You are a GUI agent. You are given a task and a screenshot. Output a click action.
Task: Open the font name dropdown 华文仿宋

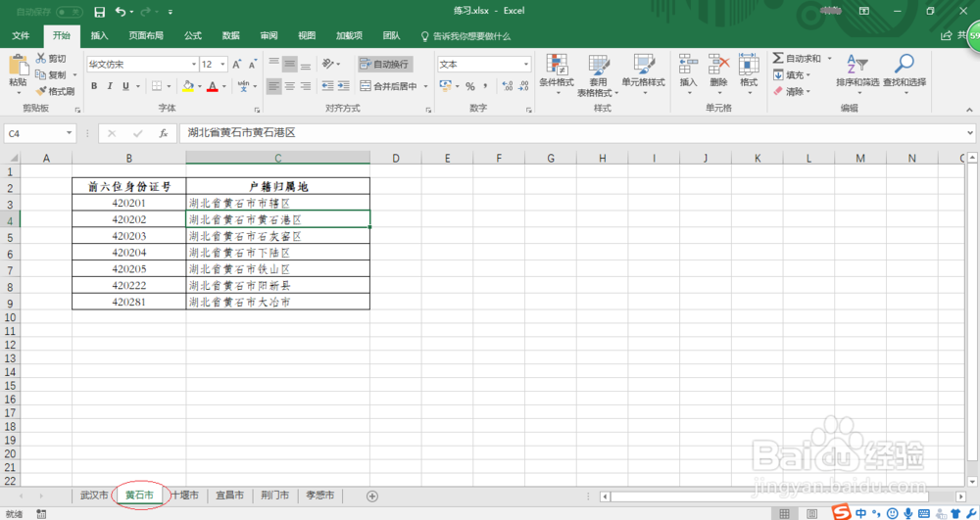tap(194, 65)
